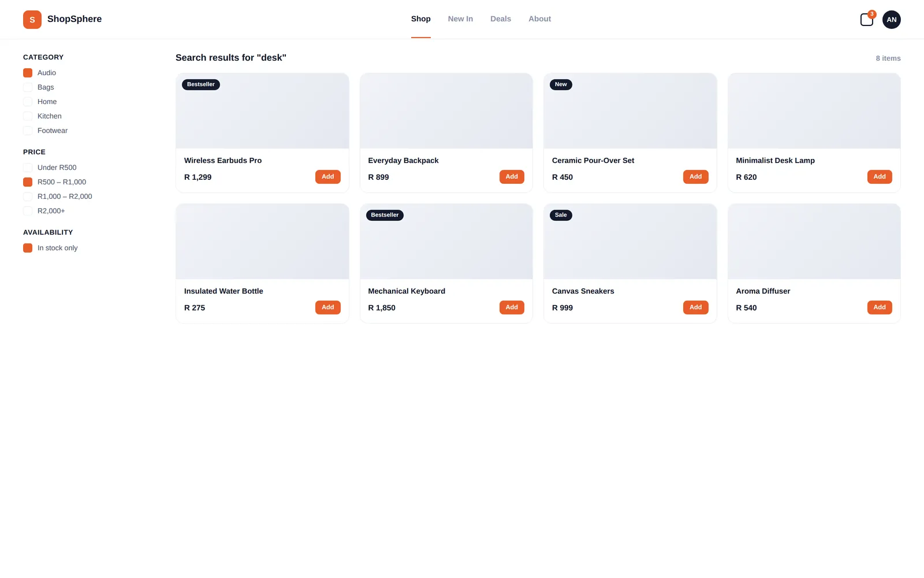Open the Aroma Diffuser product image
Screen dimensions: 924x578
point(814,242)
